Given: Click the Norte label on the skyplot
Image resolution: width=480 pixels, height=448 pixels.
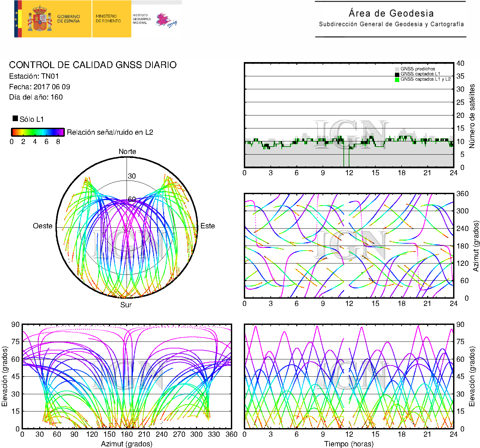Looking at the screenshot, I should point(127,152).
